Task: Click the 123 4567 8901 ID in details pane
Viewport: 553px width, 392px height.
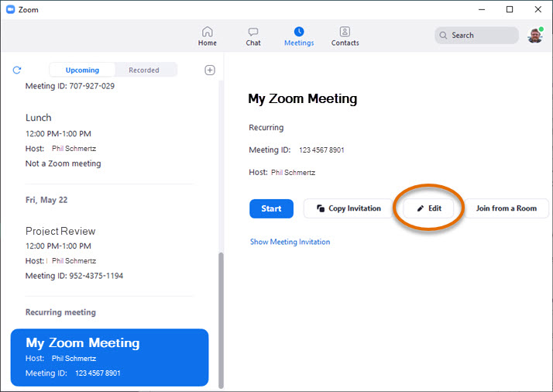Action: tap(321, 150)
